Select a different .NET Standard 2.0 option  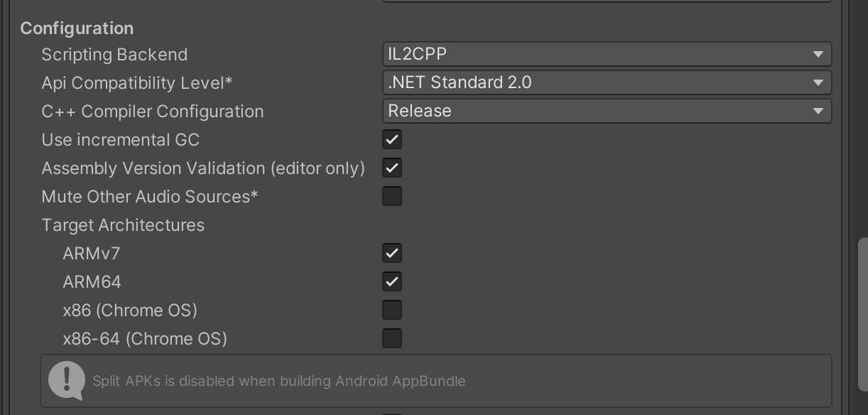point(607,82)
